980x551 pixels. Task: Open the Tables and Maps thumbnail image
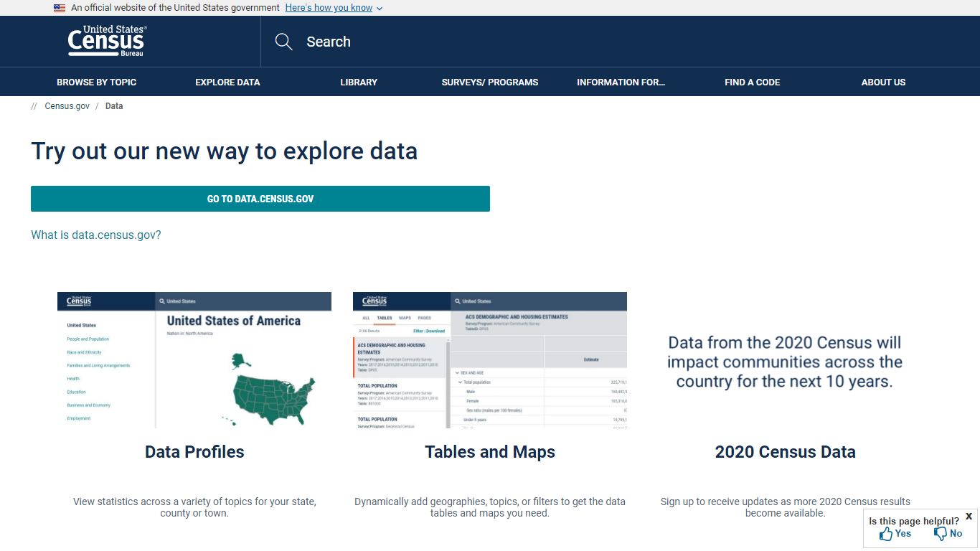[490, 360]
